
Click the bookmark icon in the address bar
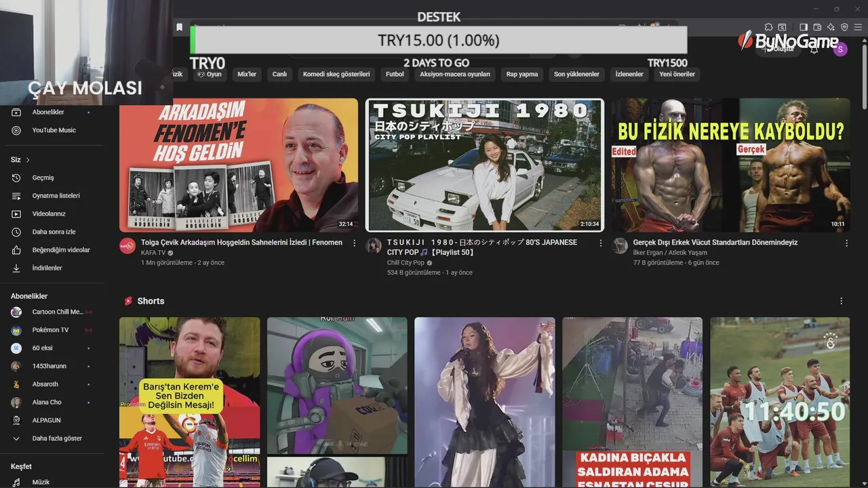click(x=179, y=27)
